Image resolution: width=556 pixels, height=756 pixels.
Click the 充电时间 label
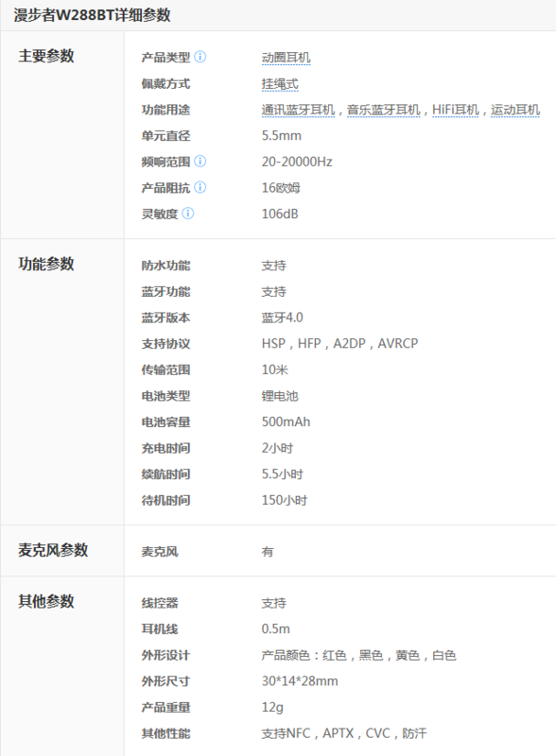coord(165,447)
